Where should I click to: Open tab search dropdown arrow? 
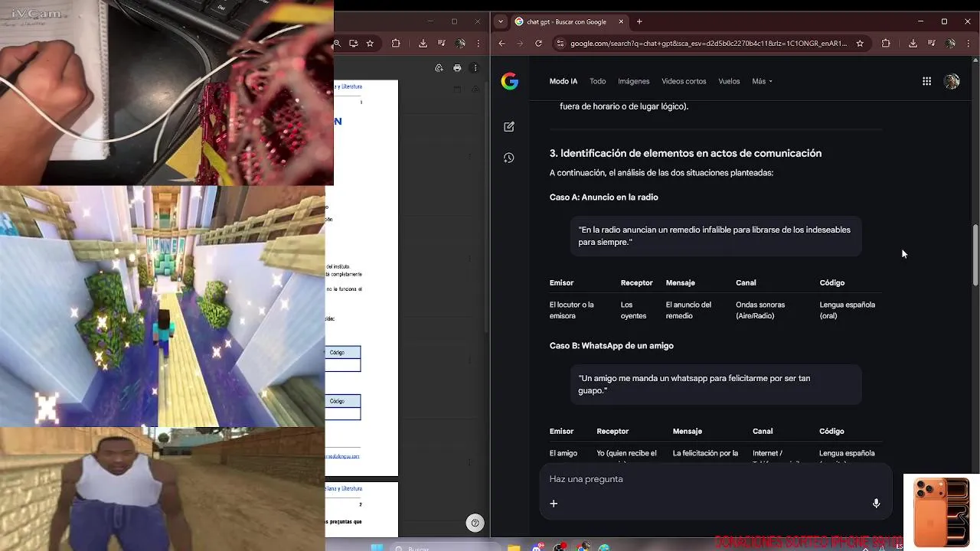[x=500, y=21]
